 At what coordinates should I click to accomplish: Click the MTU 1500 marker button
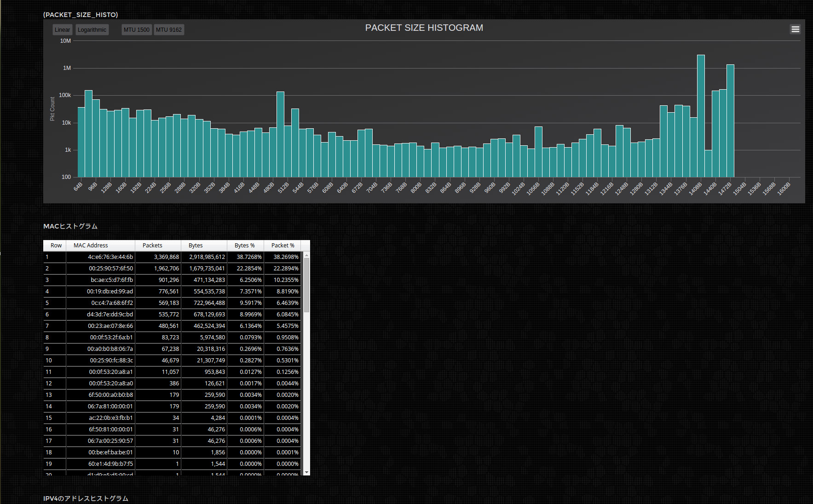136,29
